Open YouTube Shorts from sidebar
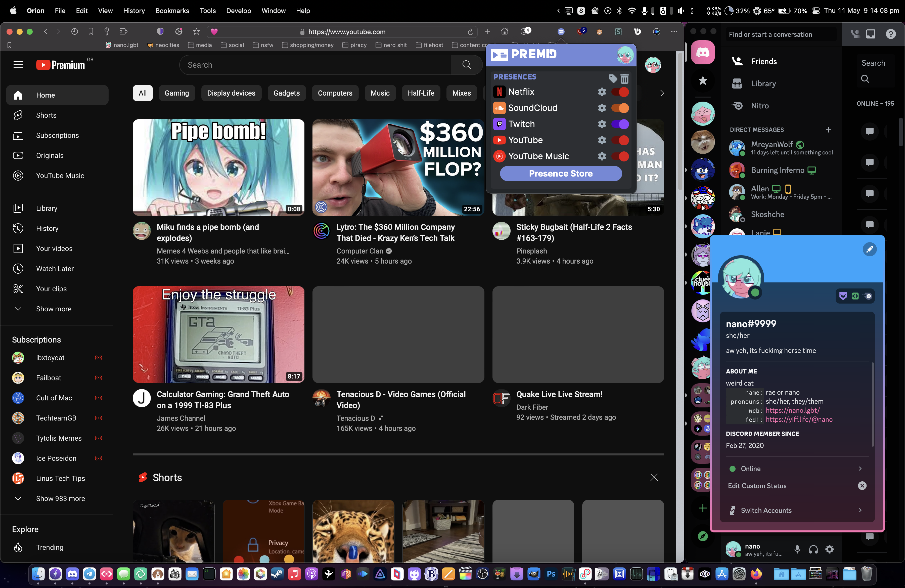 click(x=46, y=115)
